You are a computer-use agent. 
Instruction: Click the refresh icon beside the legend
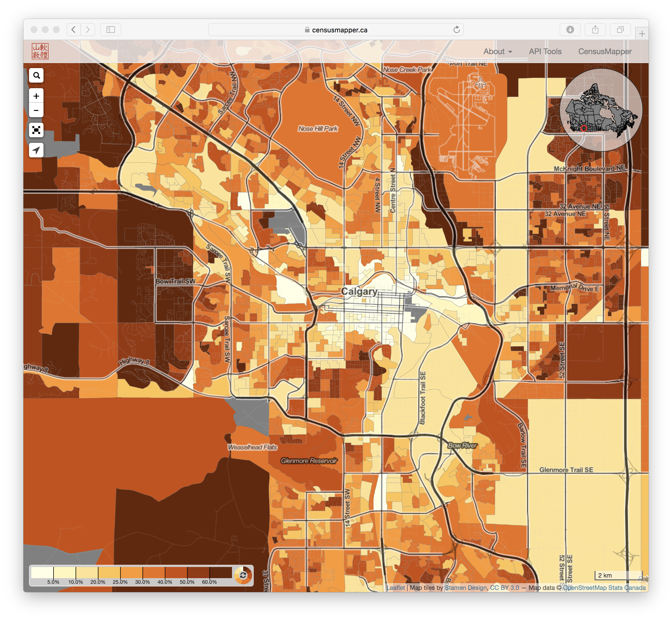(243, 575)
